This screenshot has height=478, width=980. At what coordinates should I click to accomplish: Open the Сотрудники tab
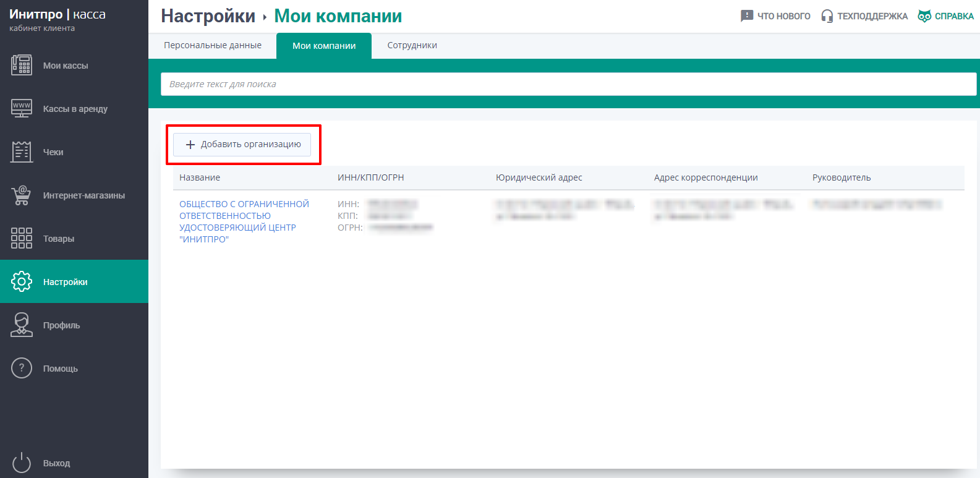click(412, 45)
